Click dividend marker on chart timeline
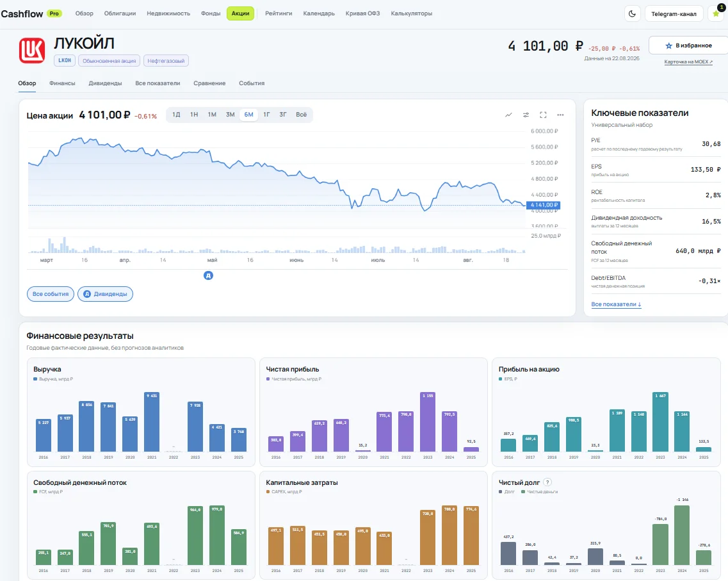Viewport: 728px width, 581px height. point(209,276)
